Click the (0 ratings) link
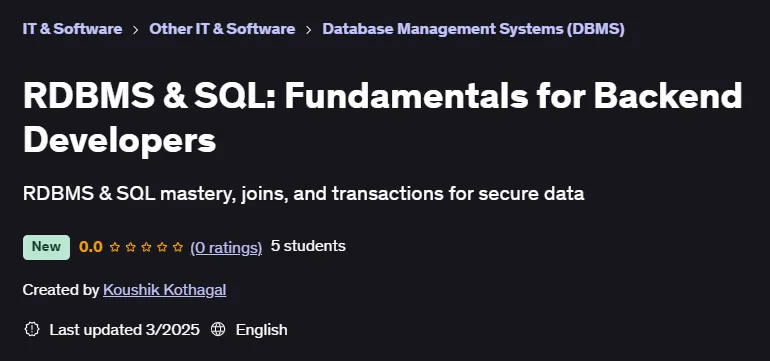770x361 pixels. tap(226, 247)
